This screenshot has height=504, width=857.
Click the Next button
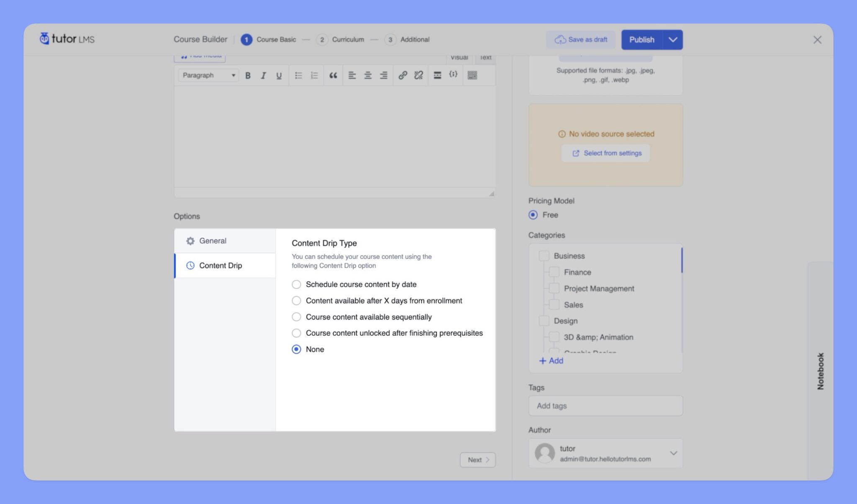pos(477,460)
